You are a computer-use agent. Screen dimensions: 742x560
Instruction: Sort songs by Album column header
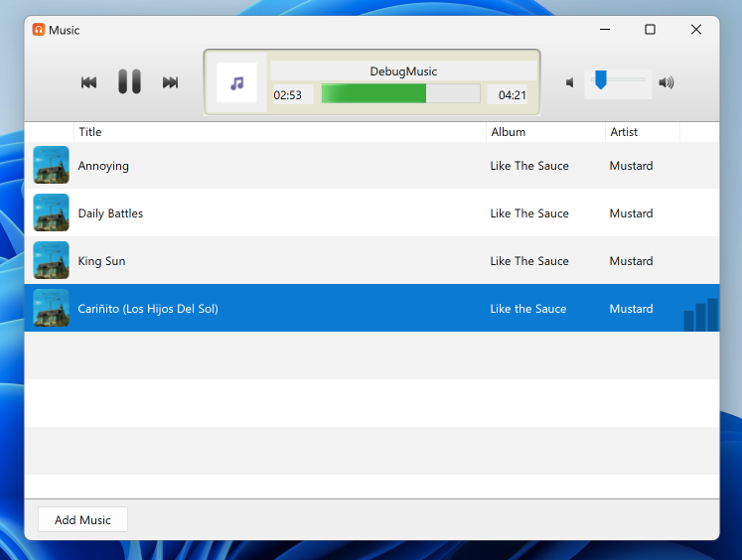[545, 132]
